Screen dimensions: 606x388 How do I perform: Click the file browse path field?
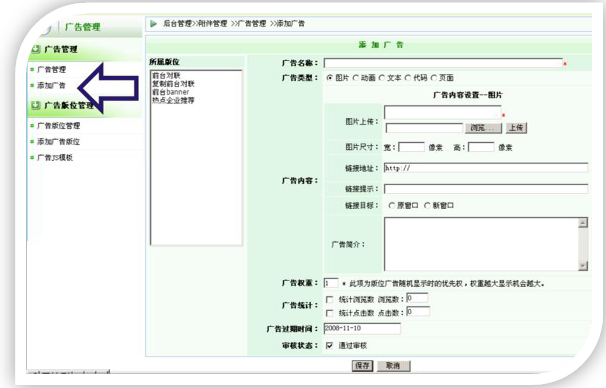[424, 128]
